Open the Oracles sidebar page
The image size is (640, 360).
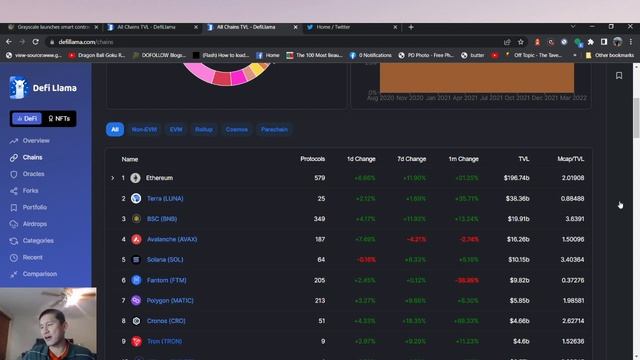[x=33, y=174]
